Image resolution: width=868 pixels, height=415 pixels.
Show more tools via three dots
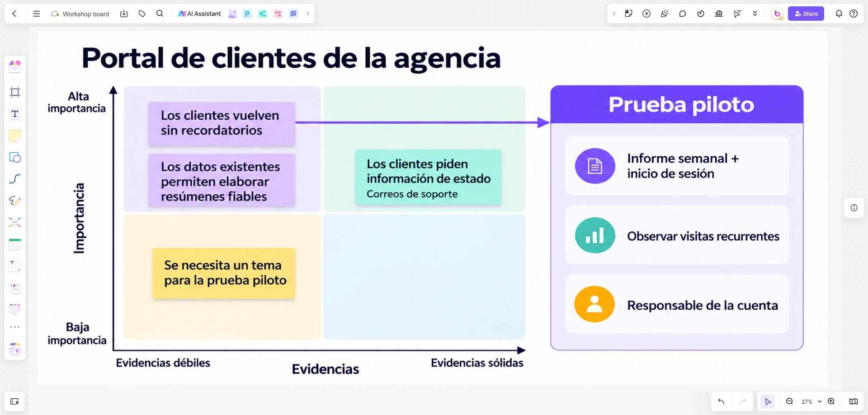[15, 327]
